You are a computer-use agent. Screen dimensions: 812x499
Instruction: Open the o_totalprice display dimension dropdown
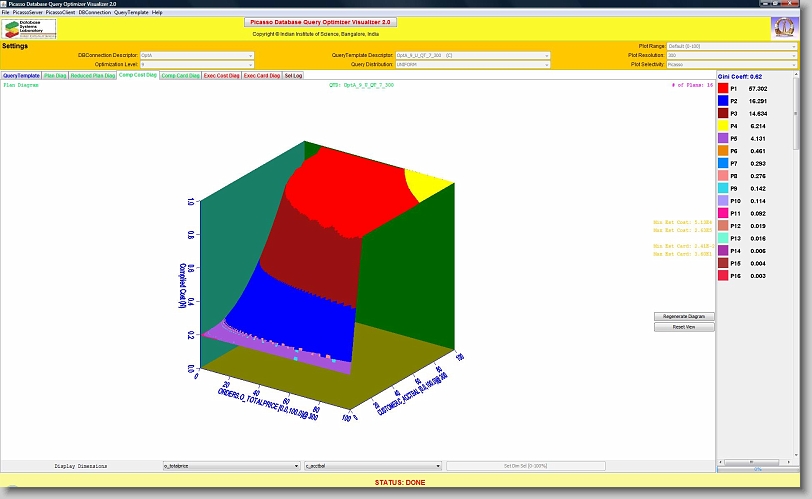click(231, 466)
